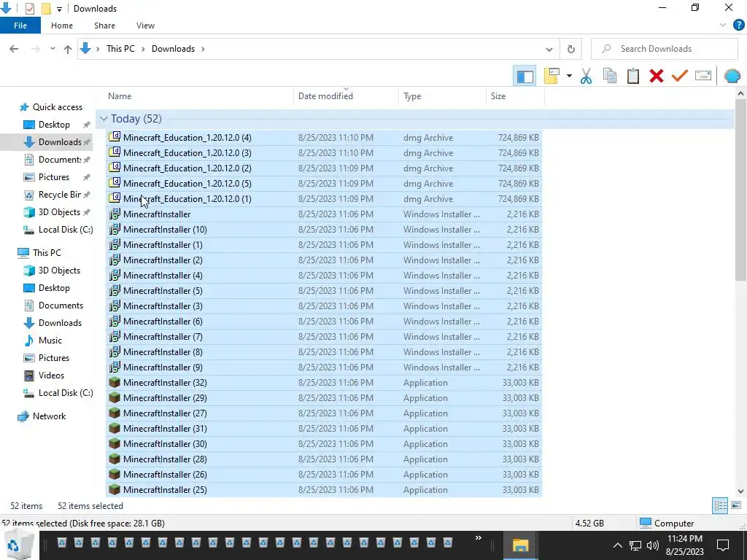Select Network in navigation pane
This screenshot has height=560, width=747.
49,416
